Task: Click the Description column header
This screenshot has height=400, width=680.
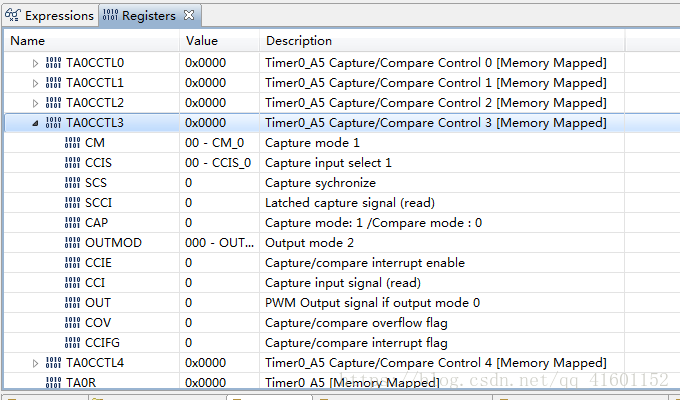Action: pyautogui.click(x=298, y=41)
